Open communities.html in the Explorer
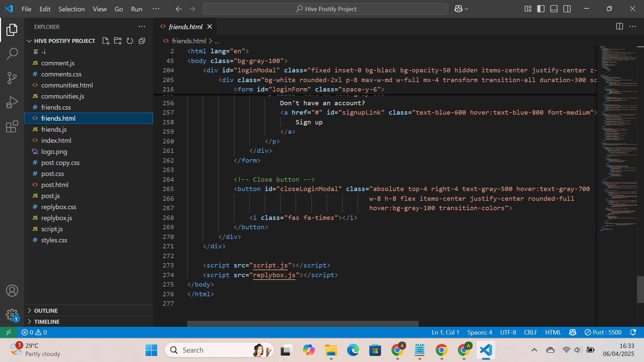 (89, 85)
